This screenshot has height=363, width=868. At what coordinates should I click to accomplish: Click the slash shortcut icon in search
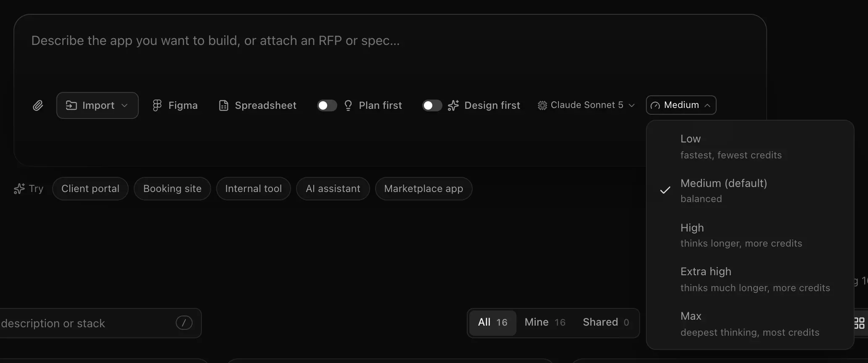(x=184, y=323)
